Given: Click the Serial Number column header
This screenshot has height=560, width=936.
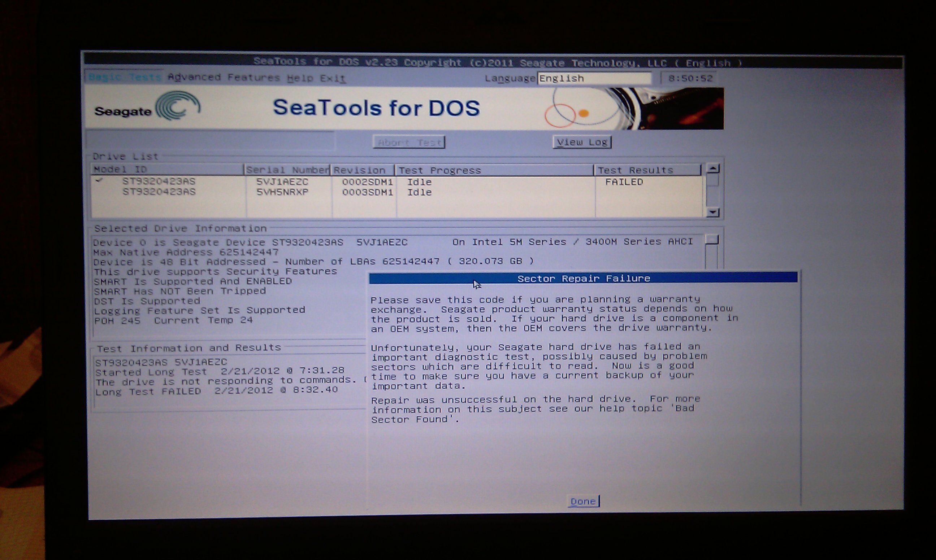Looking at the screenshot, I should pyautogui.click(x=288, y=170).
